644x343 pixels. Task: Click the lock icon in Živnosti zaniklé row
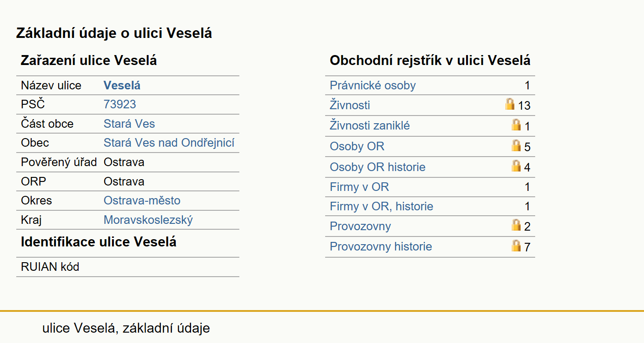pos(516,125)
